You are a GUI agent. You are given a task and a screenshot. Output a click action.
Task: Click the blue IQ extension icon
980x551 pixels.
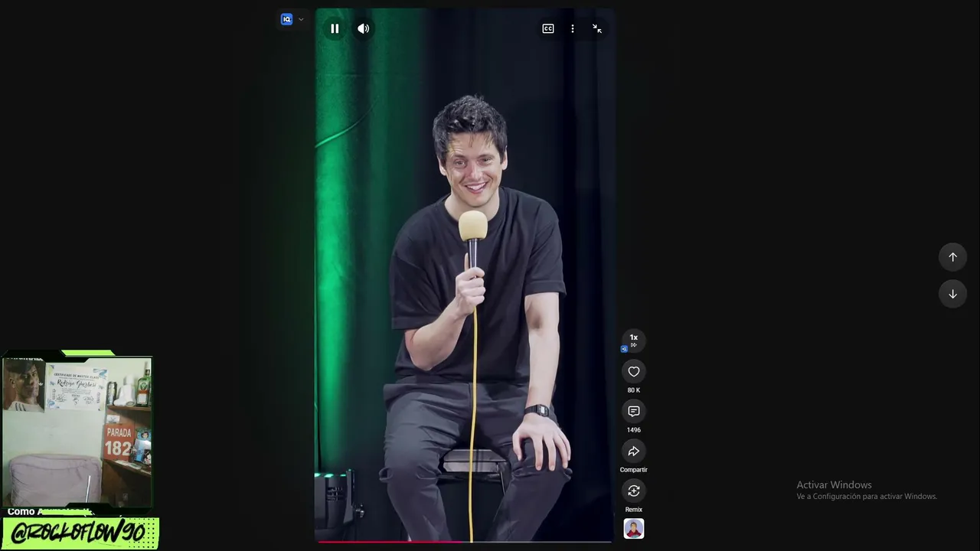pos(286,19)
